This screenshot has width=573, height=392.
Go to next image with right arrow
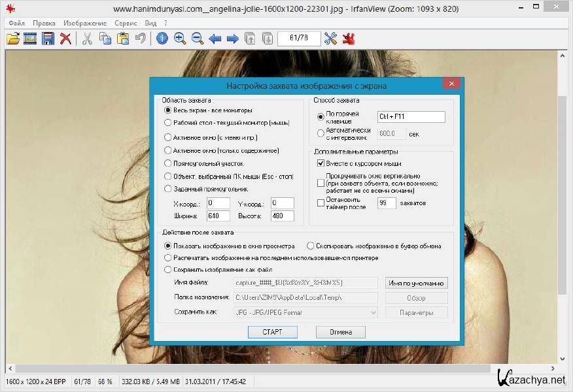pyautogui.click(x=232, y=39)
